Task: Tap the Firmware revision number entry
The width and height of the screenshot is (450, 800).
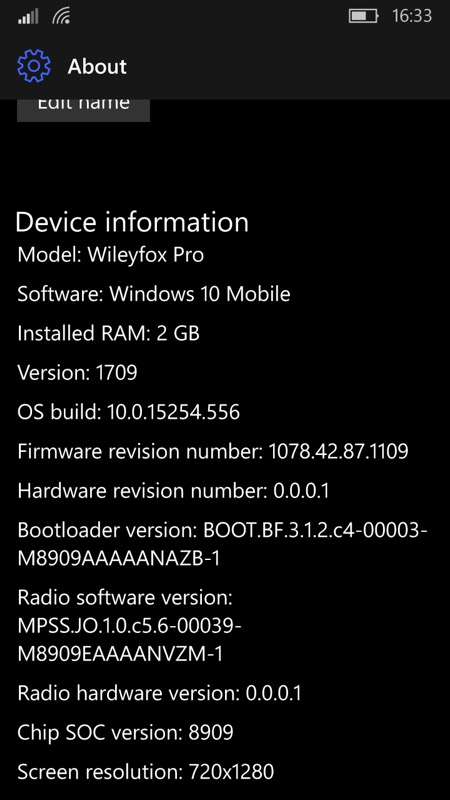Action: 213,451
